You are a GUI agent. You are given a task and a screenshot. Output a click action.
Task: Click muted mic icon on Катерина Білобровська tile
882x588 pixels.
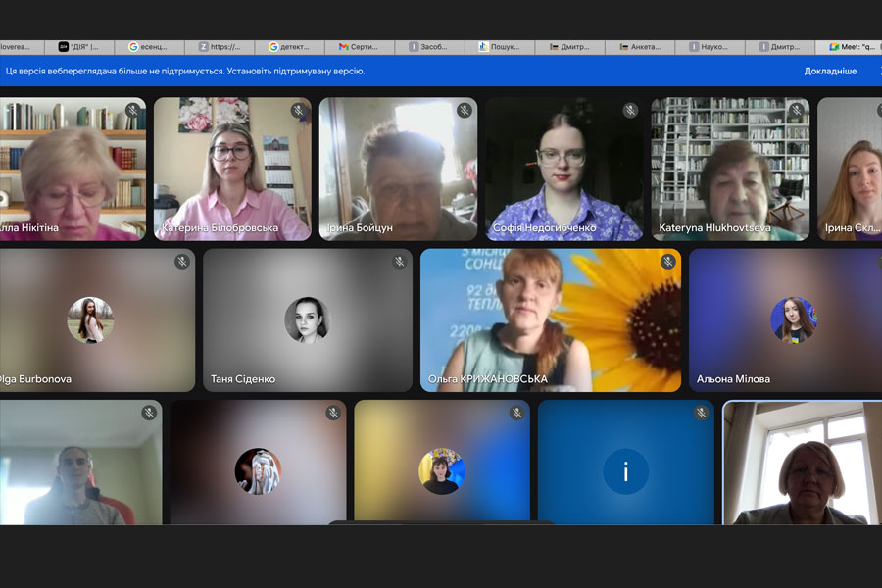299,111
